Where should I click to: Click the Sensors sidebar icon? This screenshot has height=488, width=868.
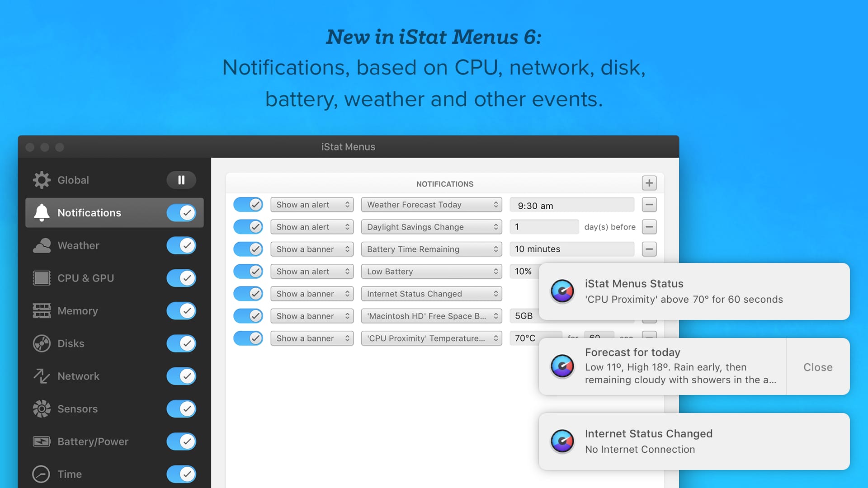[41, 408]
